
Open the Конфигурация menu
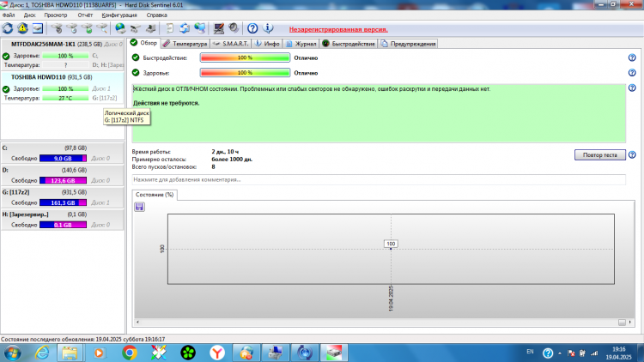[x=119, y=15]
